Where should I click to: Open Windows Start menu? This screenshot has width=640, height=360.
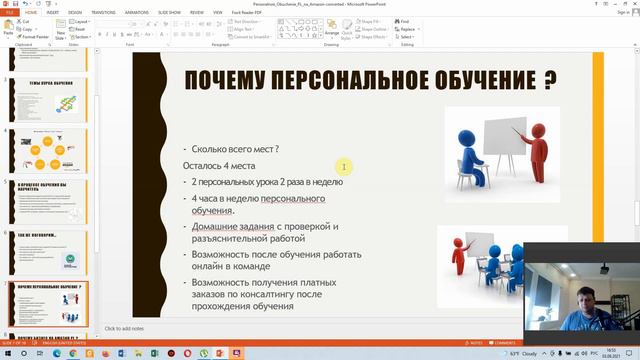click(x=7, y=353)
